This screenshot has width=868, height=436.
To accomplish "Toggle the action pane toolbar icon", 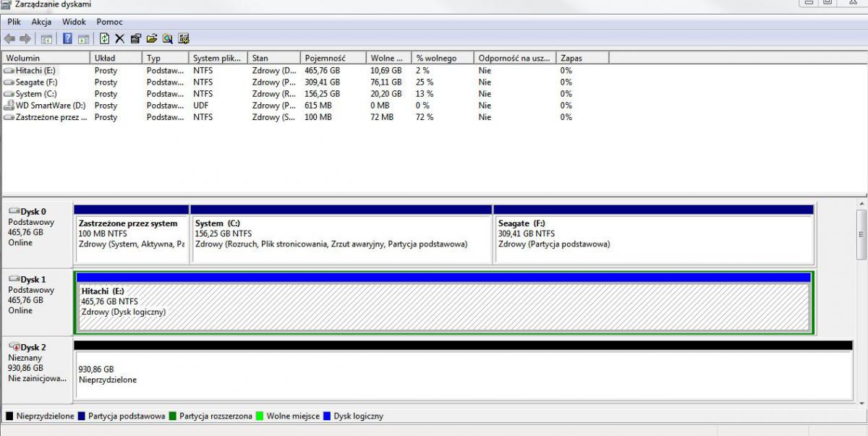I will point(84,38).
